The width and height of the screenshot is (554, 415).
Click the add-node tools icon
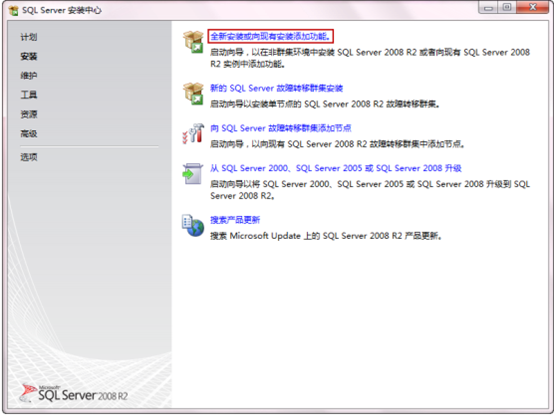tap(193, 133)
